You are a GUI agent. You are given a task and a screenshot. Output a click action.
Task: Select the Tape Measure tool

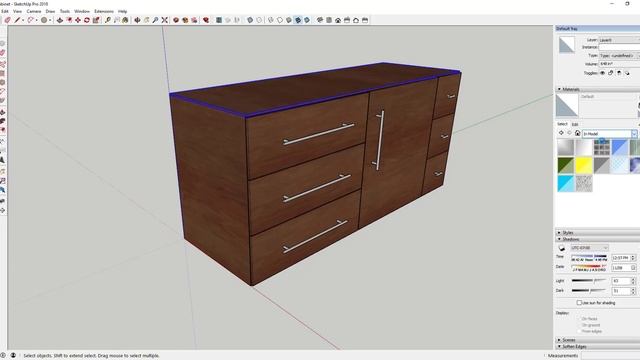(x=108, y=20)
